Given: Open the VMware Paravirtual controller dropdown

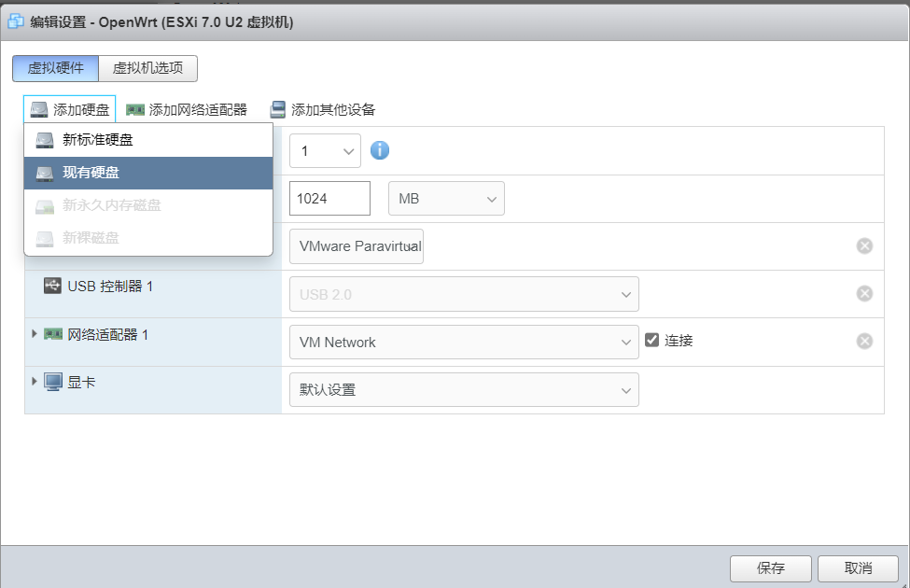Looking at the screenshot, I should [357, 246].
